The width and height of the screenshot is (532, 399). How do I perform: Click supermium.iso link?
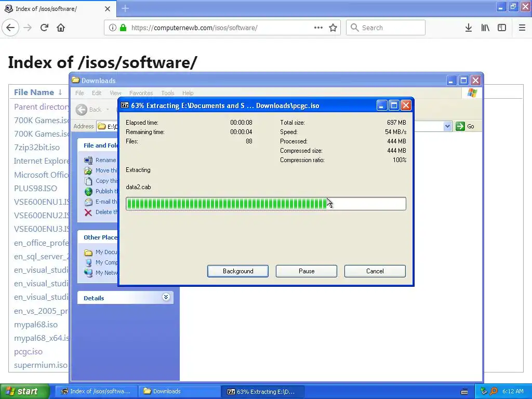coord(41,365)
